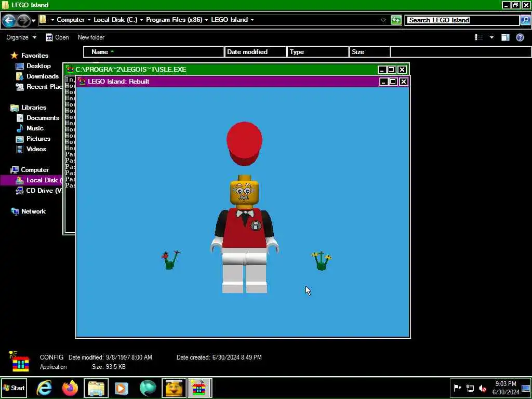The height and width of the screenshot is (399, 532).
Task: Click the green refresh button in address bar
Action: (395, 20)
